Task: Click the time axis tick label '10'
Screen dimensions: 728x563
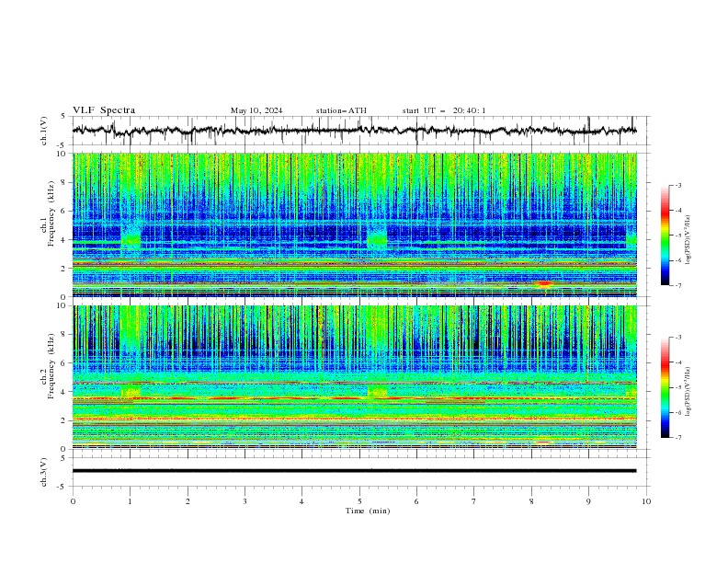Action: click(646, 501)
